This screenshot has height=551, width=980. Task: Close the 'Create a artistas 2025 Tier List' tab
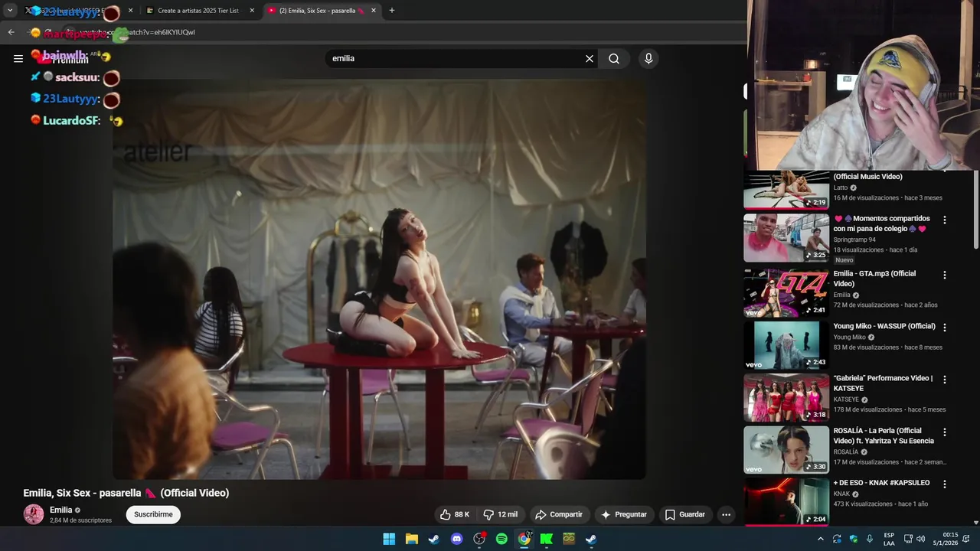(x=251, y=11)
